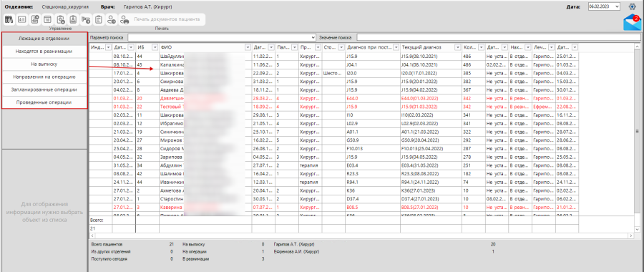Select the Сидоров patient row

click(x=333, y=148)
